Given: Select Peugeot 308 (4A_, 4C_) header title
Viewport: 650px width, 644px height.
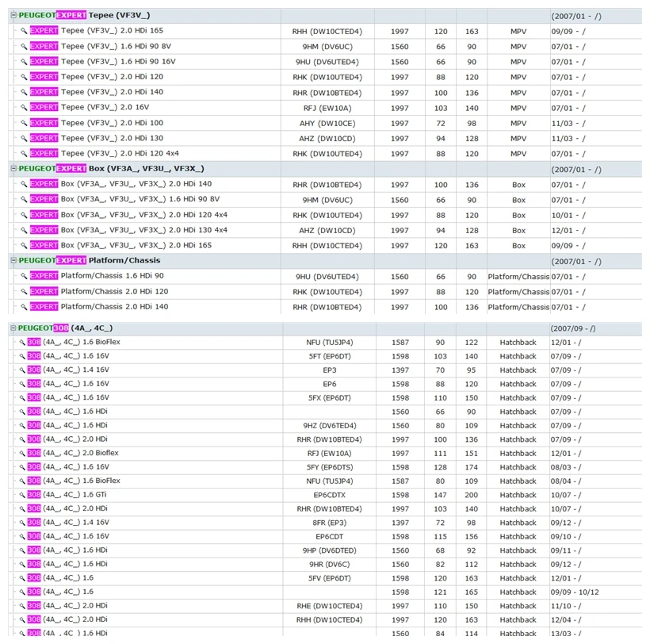Looking at the screenshot, I should pyautogui.click(x=65, y=328).
